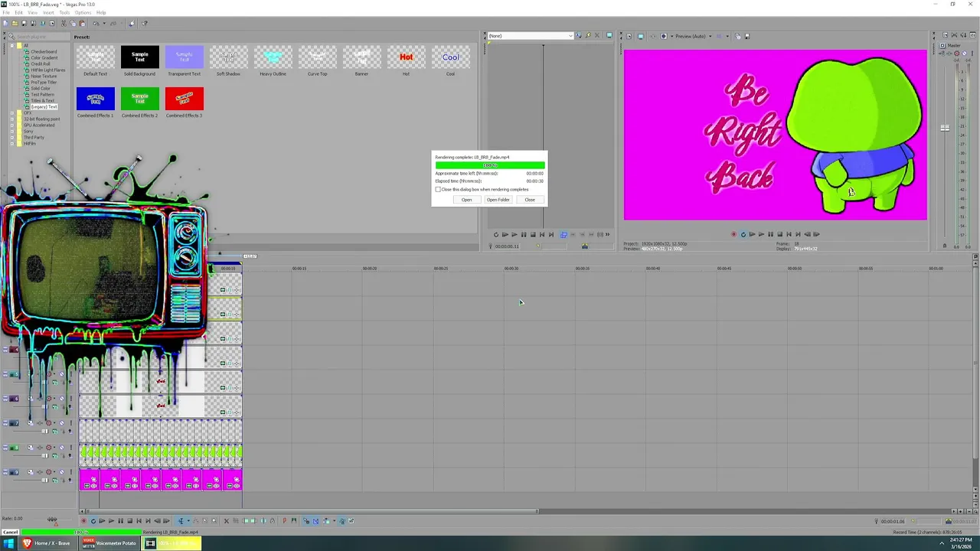980x551 pixels.
Task: Click Stop under the video preview
Action: (x=779, y=234)
